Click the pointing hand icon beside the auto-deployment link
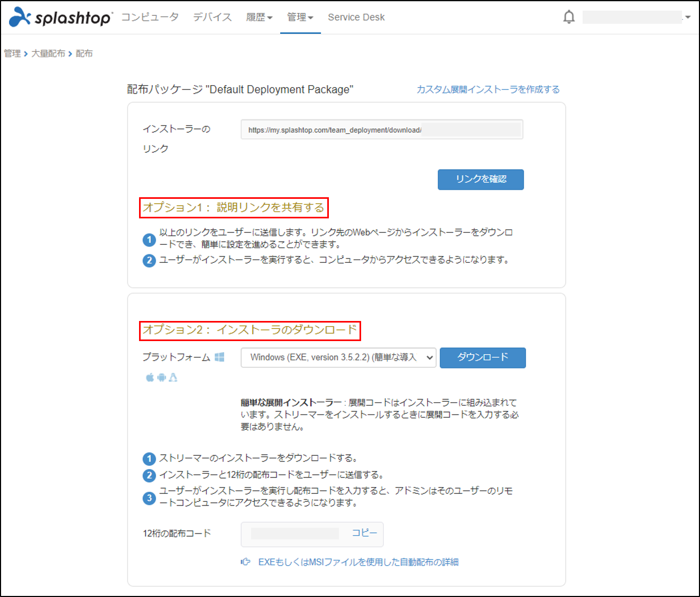This screenshot has height=597, width=700. click(245, 562)
